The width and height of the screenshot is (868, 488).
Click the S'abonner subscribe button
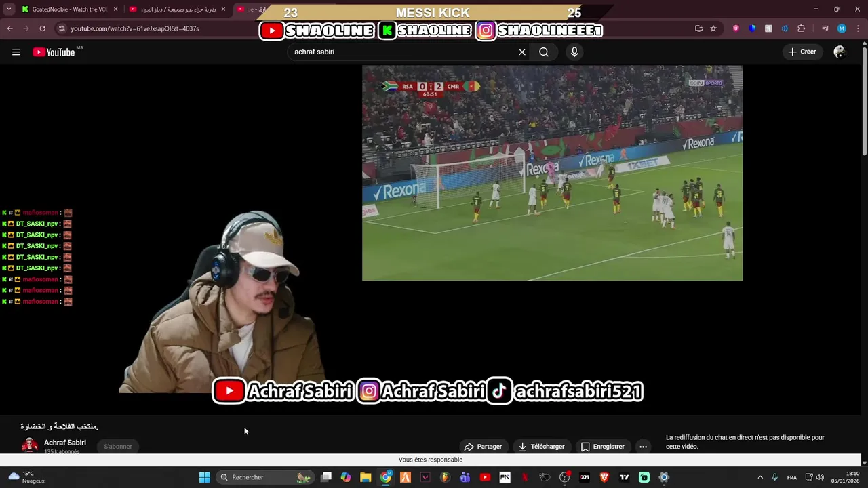(x=118, y=447)
